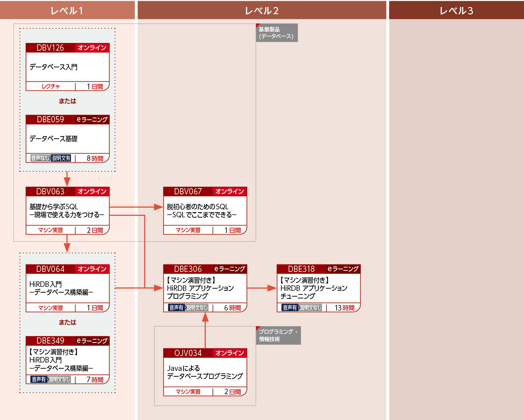Click the マシン実習 label on OJV034

(x=188, y=392)
